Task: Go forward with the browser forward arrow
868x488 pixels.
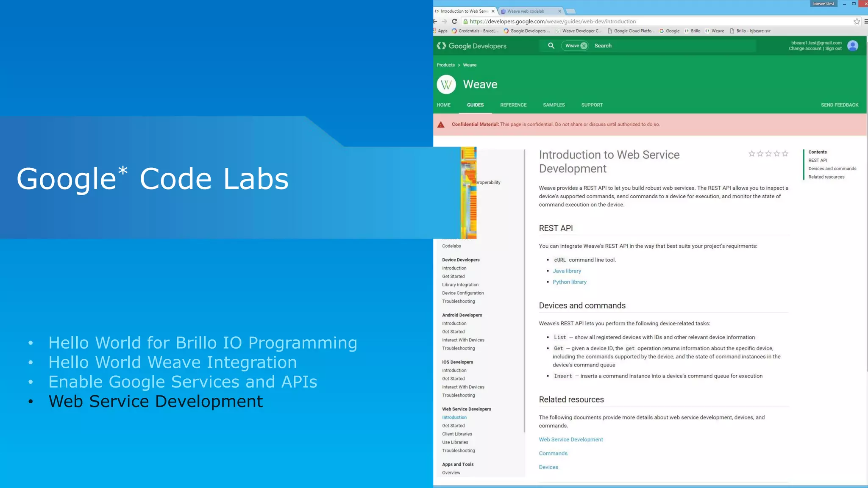Action: tap(444, 21)
